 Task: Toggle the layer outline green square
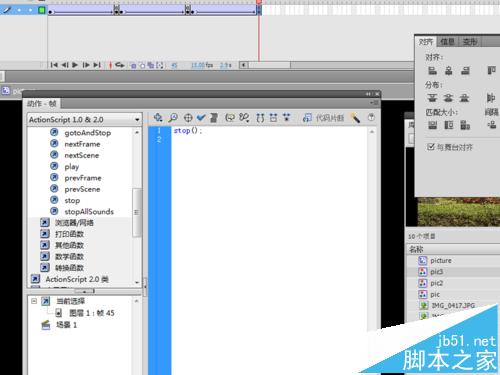[42, 10]
